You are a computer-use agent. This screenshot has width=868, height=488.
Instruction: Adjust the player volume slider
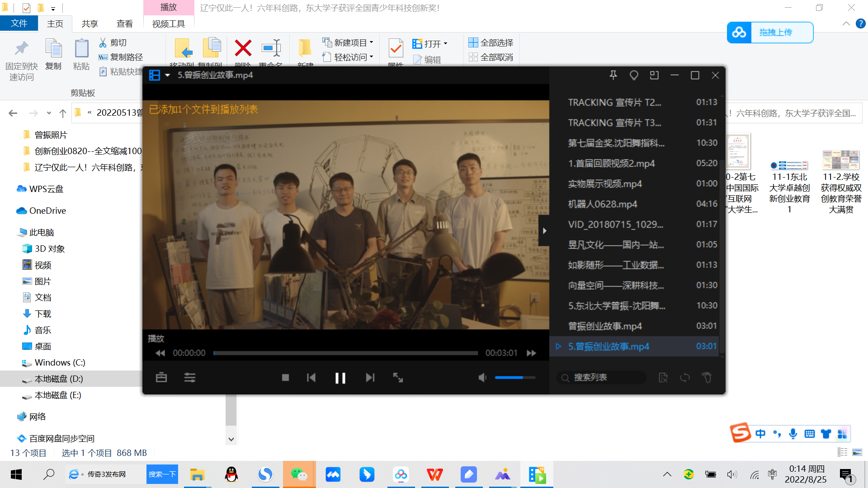click(515, 378)
